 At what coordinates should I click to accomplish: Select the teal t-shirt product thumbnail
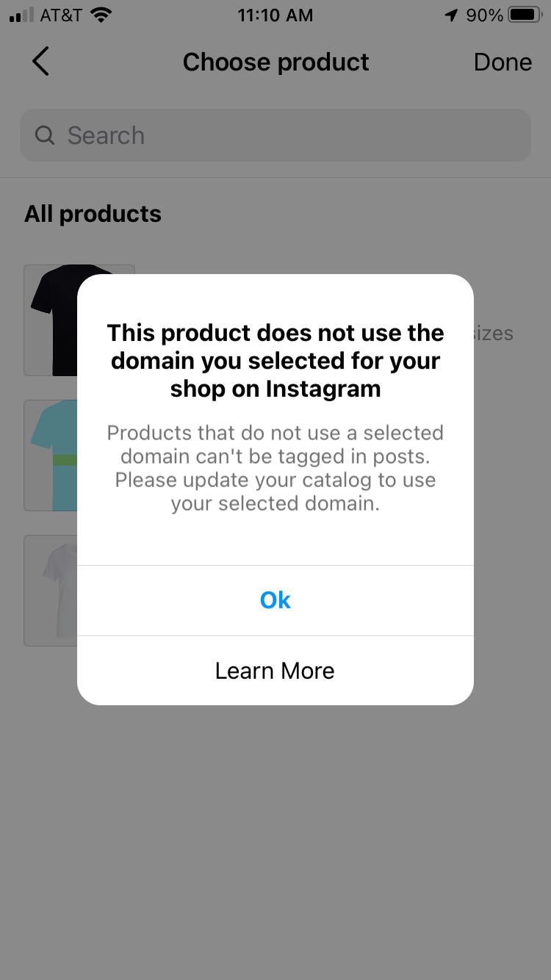51,455
